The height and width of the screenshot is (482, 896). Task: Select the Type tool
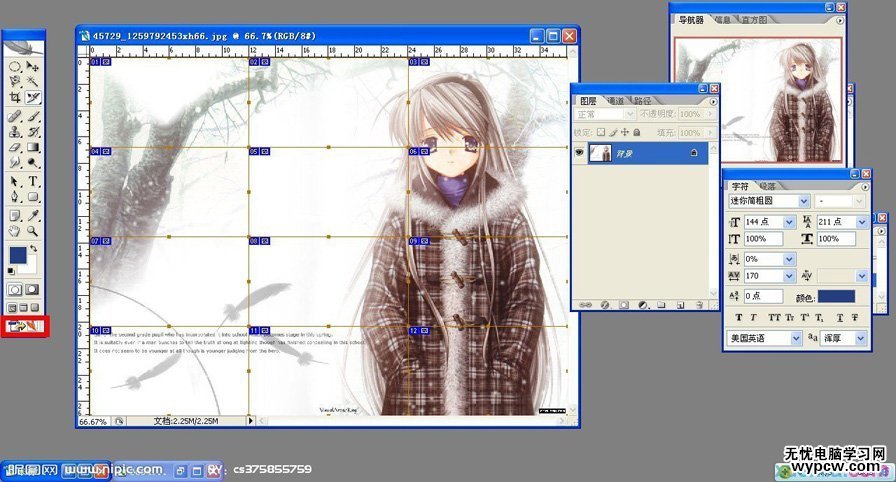pos(33,182)
